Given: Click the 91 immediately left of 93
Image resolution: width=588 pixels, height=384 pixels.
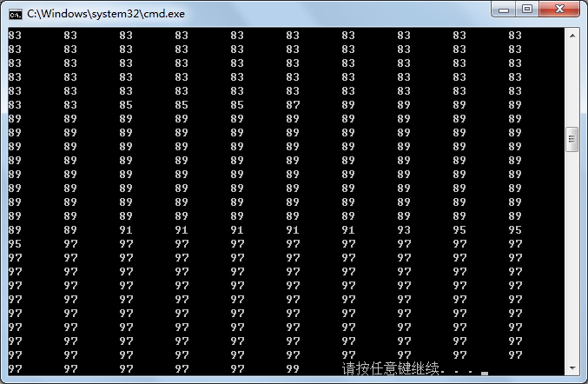Looking at the screenshot, I should [348, 230].
